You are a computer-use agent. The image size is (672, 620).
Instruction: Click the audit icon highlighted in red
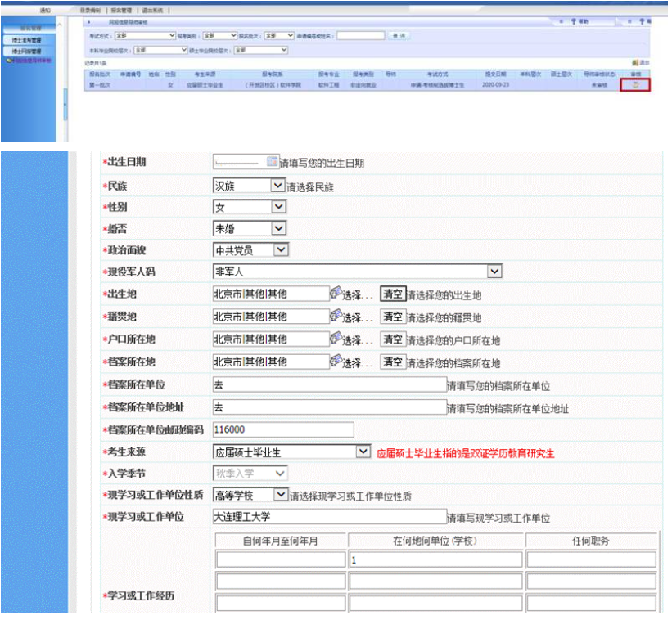(635, 85)
